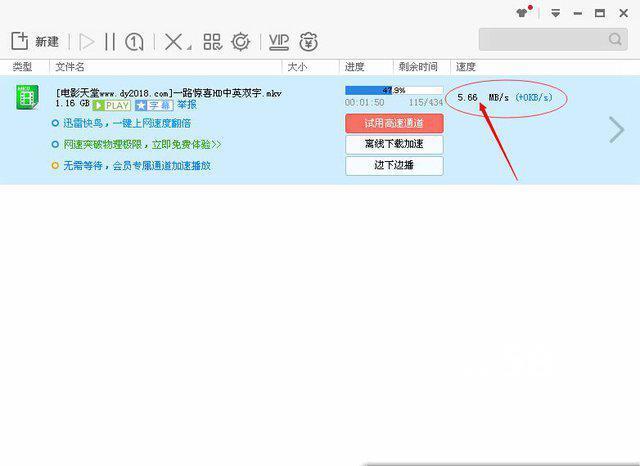This screenshot has height=466, width=640.
Task: Open the 网速突破物理极限 free trial link
Action: (x=142, y=144)
